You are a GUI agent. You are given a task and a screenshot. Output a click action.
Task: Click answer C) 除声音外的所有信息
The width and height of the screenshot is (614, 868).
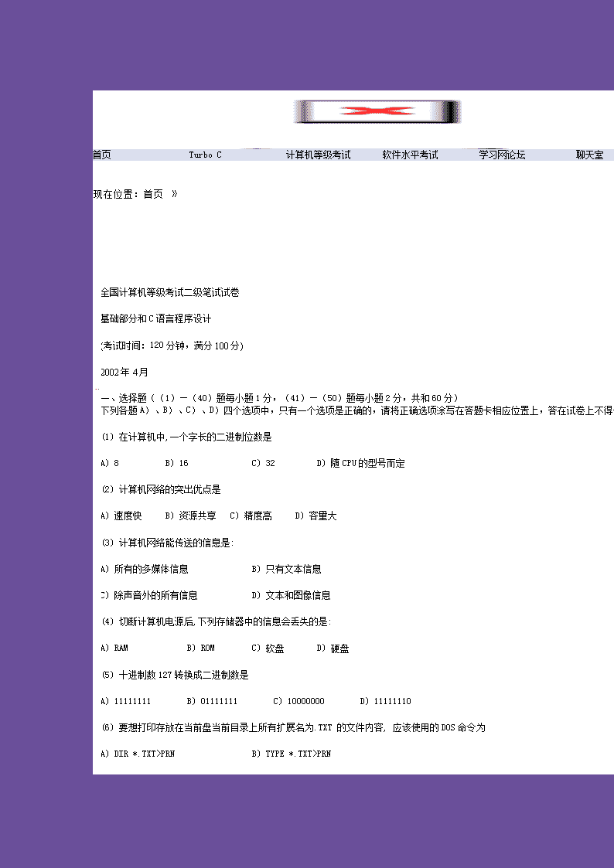coord(149,596)
